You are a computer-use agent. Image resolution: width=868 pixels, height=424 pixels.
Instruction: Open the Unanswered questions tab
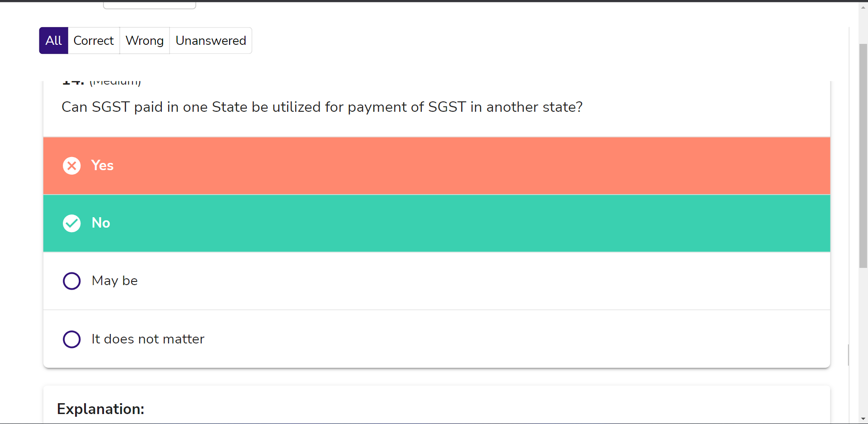coord(211,41)
